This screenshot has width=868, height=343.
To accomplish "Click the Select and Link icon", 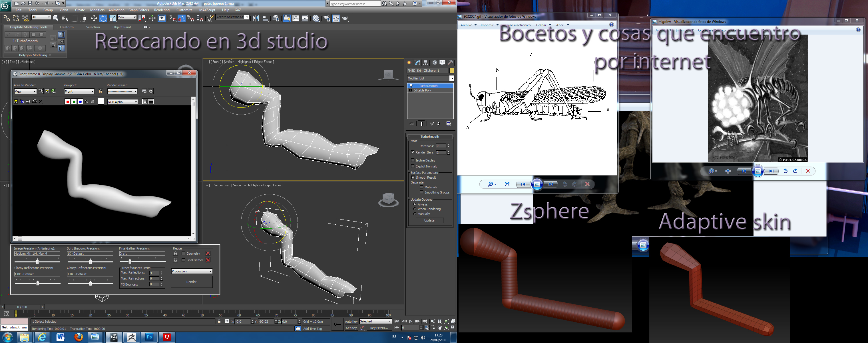I will (6, 18).
